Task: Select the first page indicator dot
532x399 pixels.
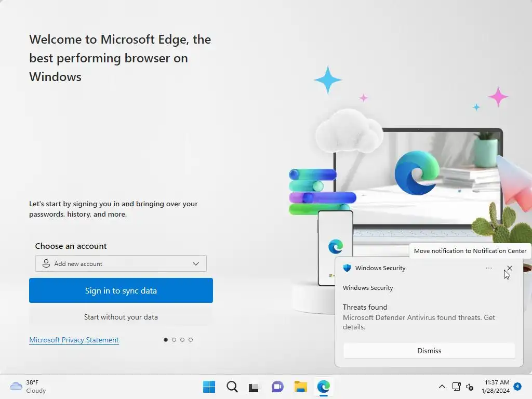Action: coord(166,340)
